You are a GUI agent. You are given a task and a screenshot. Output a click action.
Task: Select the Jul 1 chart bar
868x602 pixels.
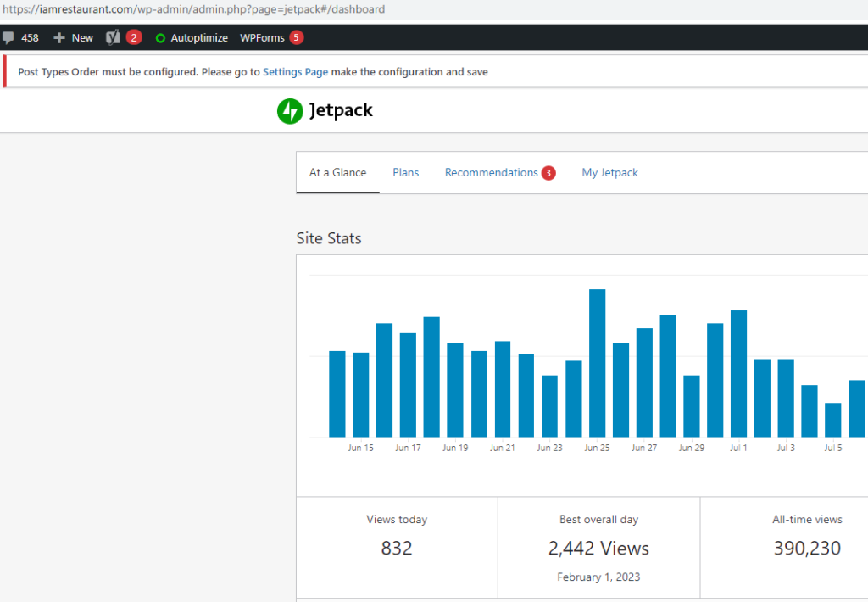738,374
